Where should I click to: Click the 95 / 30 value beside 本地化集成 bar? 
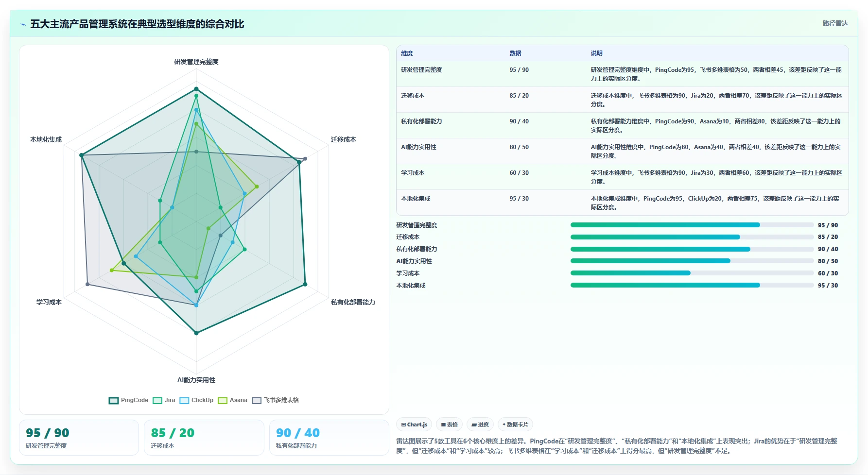pyautogui.click(x=828, y=286)
